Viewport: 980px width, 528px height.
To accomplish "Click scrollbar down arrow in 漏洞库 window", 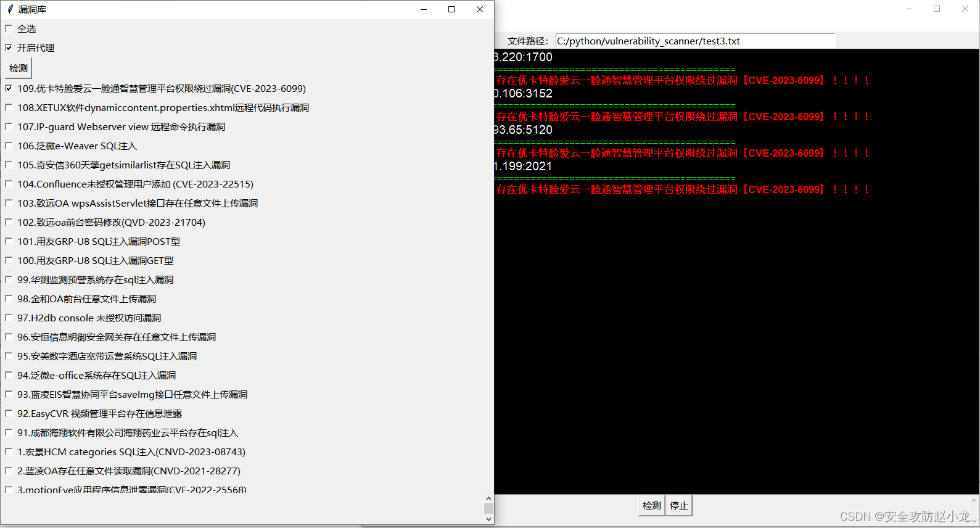I will [488, 519].
